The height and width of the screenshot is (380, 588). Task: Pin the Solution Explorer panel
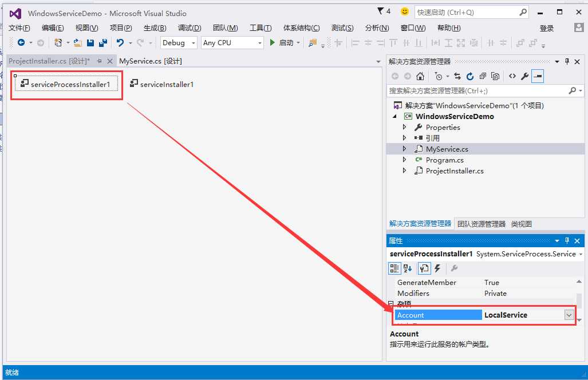coord(567,61)
